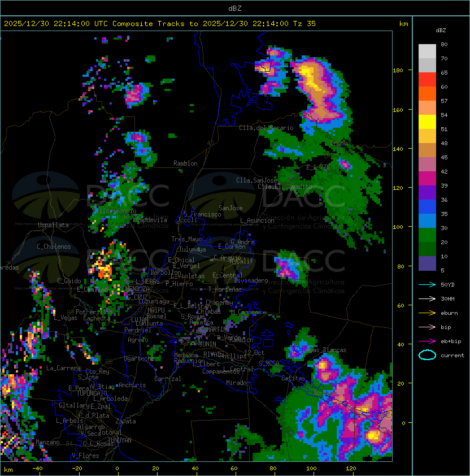Click the '80' value on dBZ scale
Screen dimensions: 470x476
coord(444,44)
